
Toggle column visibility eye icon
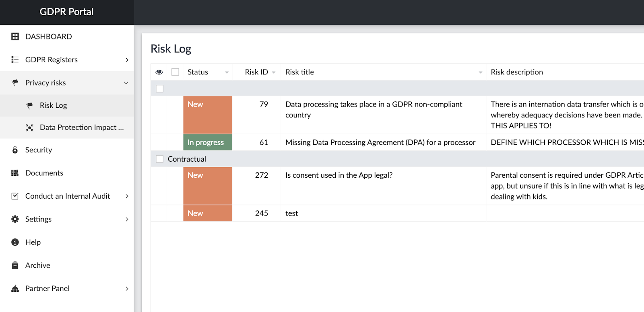click(x=159, y=72)
